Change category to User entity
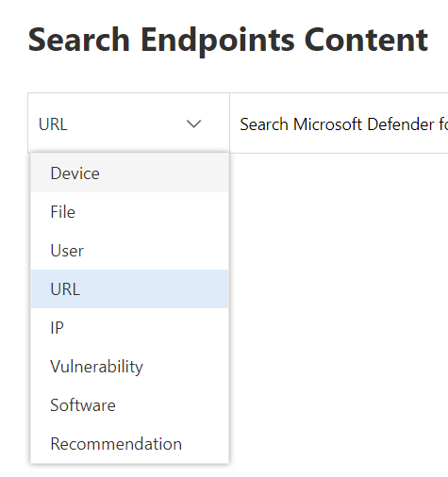 tap(129, 251)
